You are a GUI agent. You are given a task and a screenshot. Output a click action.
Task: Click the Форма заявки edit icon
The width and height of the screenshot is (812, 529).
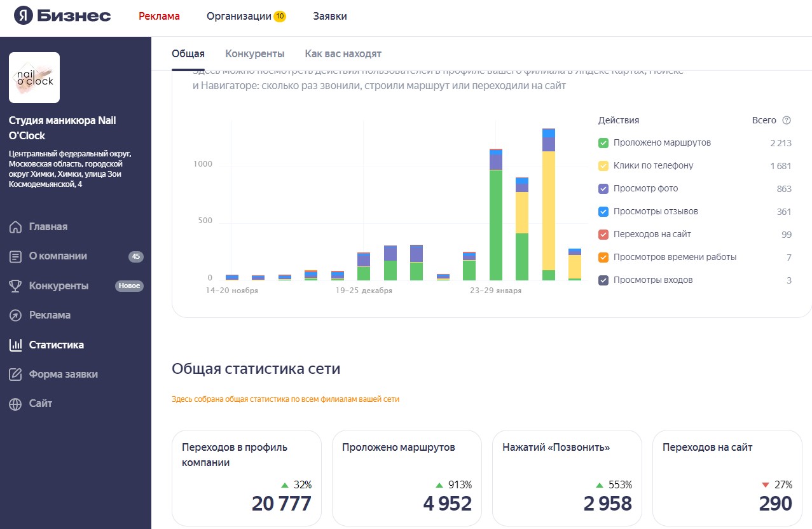click(16, 374)
